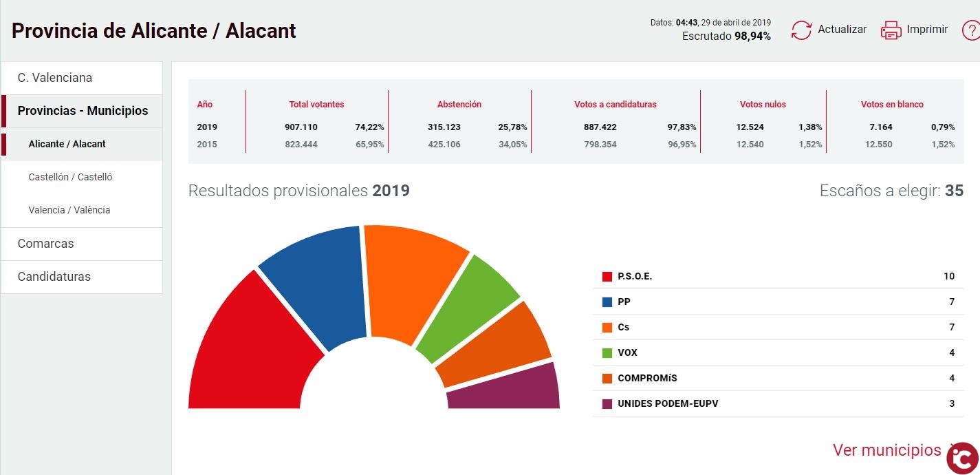Open the Comarcas menu item
This screenshot has height=475, width=980.
tap(45, 244)
